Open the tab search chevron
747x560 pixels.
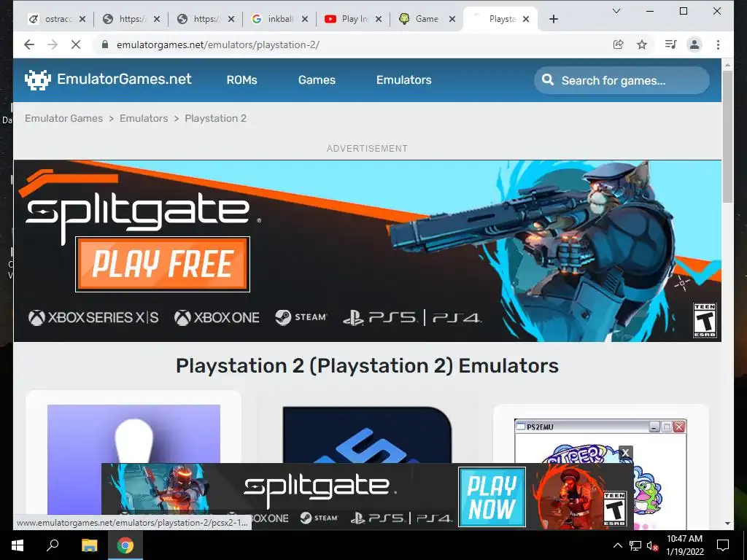pyautogui.click(x=616, y=11)
